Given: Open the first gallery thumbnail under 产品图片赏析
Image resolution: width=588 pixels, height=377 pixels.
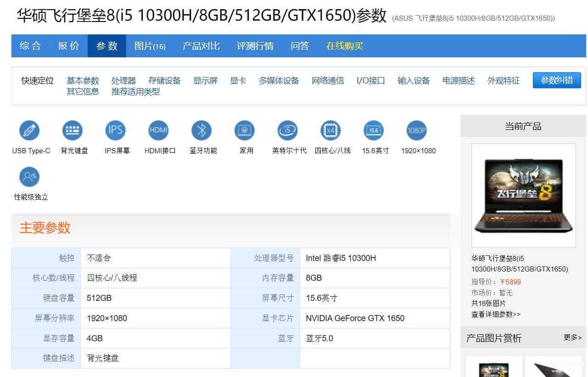Looking at the screenshot, I should [494, 366].
